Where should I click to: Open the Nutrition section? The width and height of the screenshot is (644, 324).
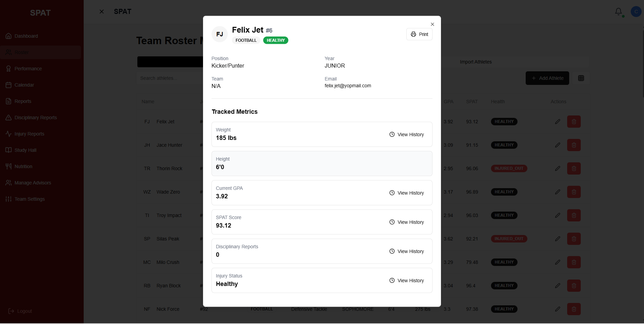tap(24, 166)
